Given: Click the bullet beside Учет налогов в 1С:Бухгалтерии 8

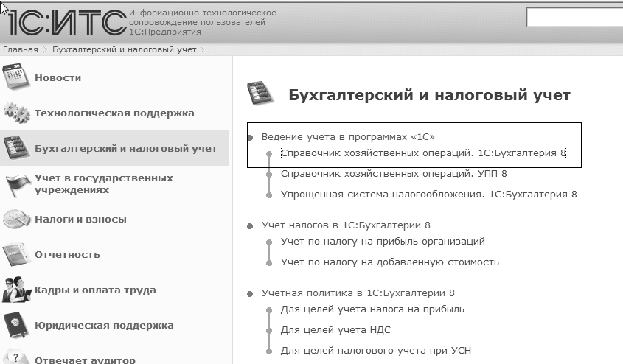Looking at the screenshot, I should point(250,226).
